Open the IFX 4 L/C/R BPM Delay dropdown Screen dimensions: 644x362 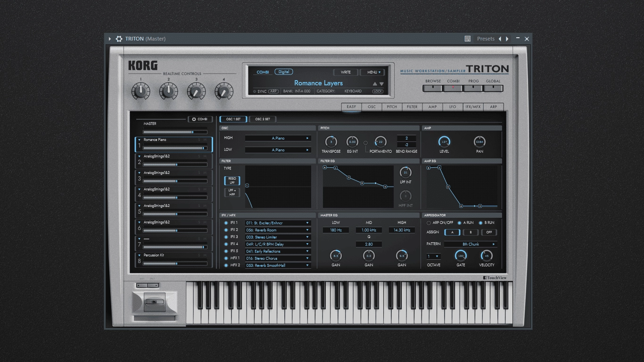click(278, 244)
